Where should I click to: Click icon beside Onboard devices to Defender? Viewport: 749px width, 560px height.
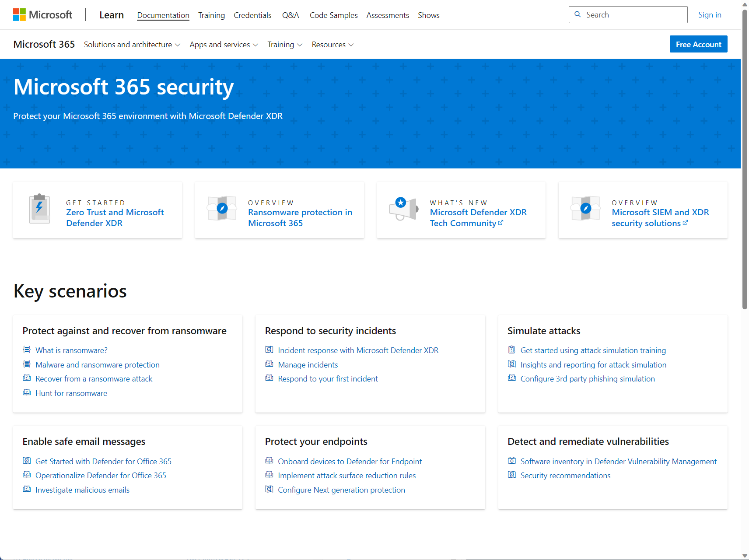coord(269,461)
